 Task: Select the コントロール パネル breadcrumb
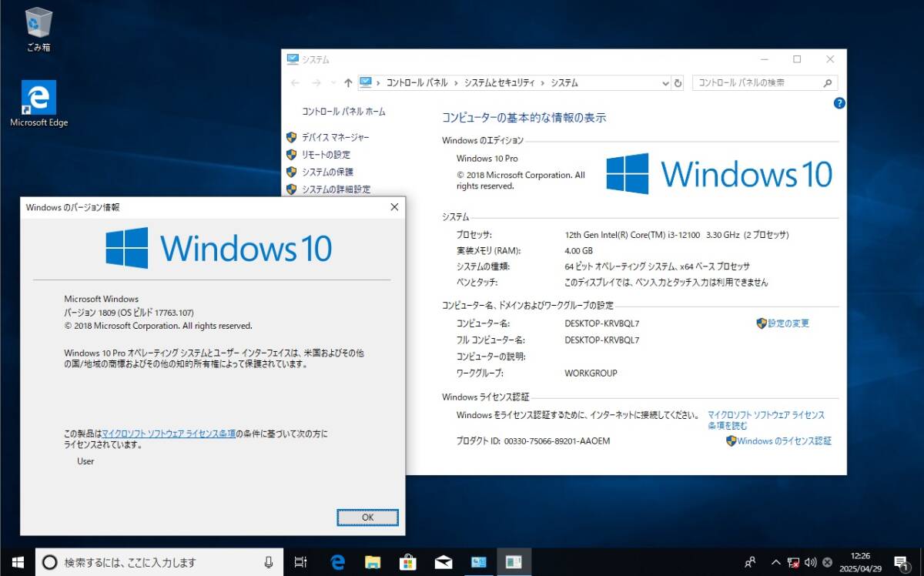[417, 83]
